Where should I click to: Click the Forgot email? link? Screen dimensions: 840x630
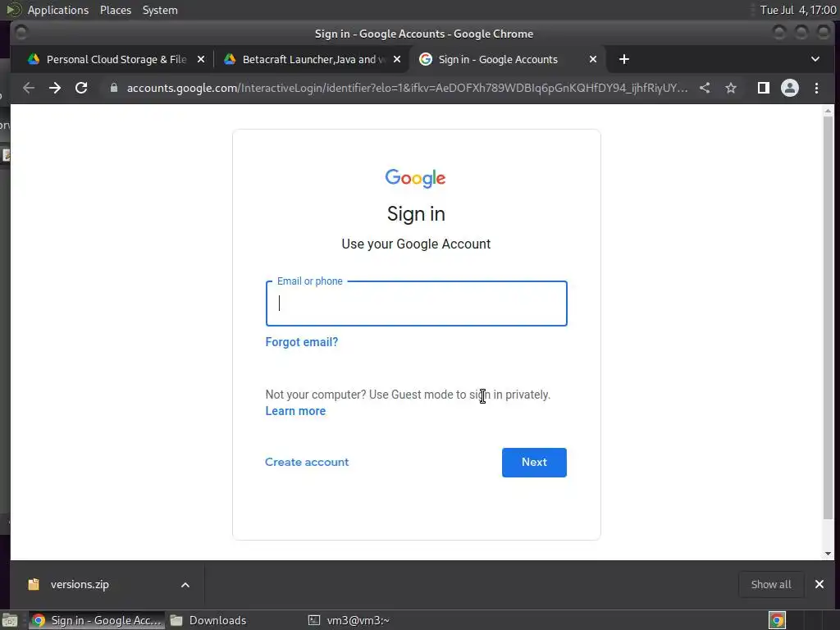pyautogui.click(x=302, y=342)
